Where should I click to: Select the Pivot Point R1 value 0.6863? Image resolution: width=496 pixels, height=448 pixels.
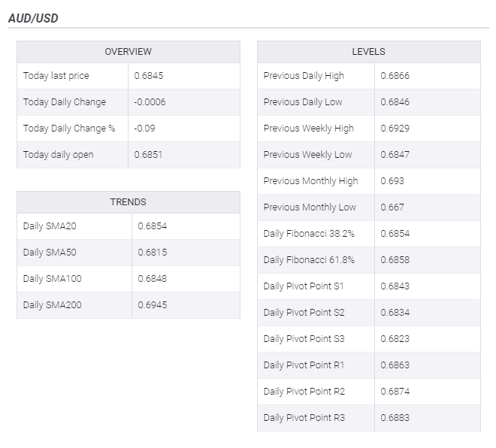pos(395,365)
